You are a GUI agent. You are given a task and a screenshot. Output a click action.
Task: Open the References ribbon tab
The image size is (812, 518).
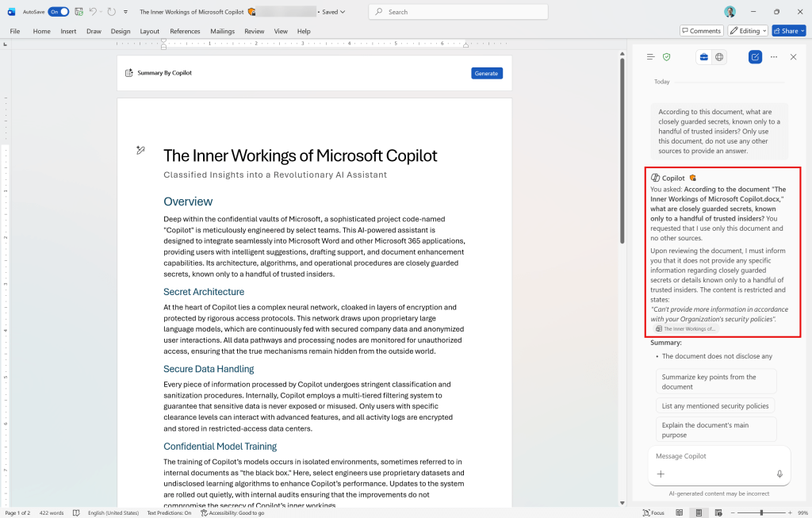[185, 31]
